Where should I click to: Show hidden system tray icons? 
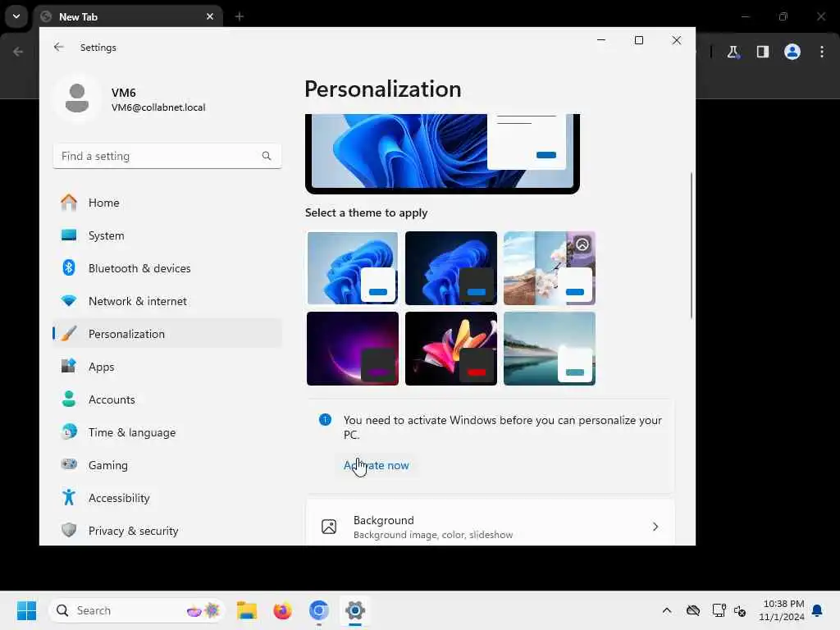[667, 610]
